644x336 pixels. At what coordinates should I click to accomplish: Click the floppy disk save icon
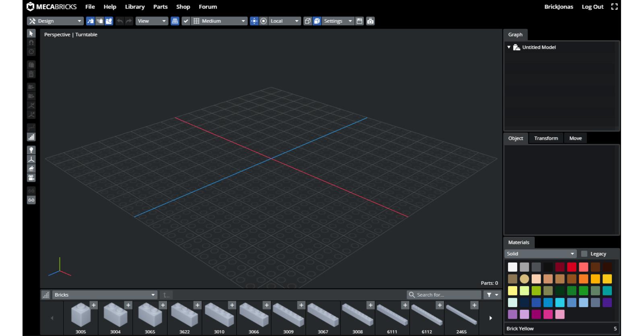pos(360,21)
